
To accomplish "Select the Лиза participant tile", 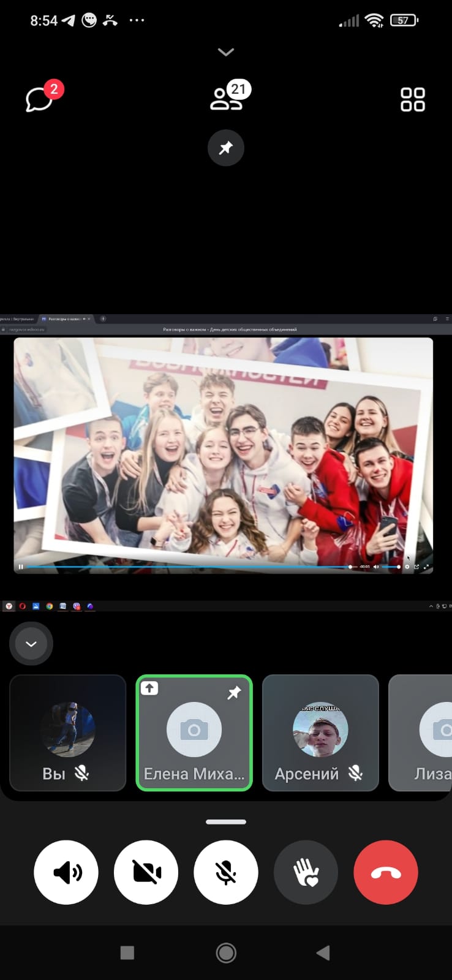I will 421,733.
